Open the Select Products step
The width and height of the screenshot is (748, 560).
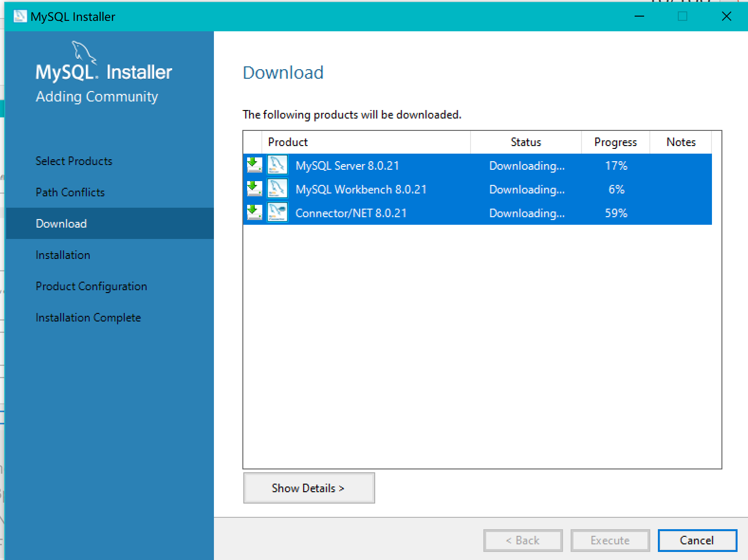pos(74,161)
